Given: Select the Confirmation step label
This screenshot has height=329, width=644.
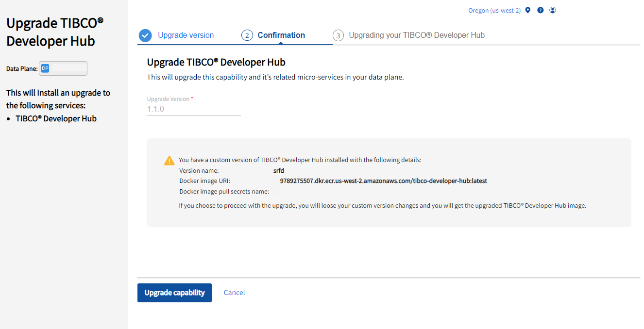Looking at the screenshot, I should tap(281, 35).
